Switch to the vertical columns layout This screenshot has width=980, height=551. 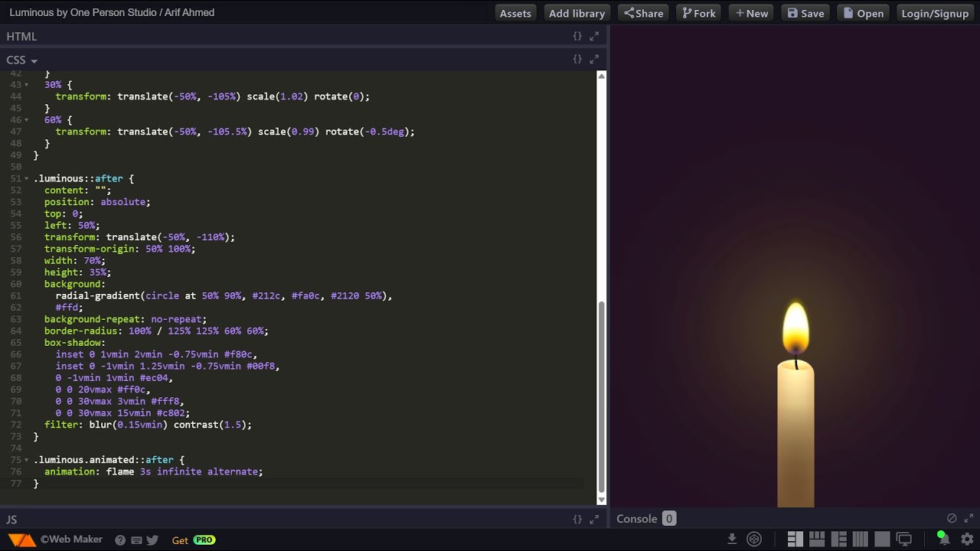[861, 540]
